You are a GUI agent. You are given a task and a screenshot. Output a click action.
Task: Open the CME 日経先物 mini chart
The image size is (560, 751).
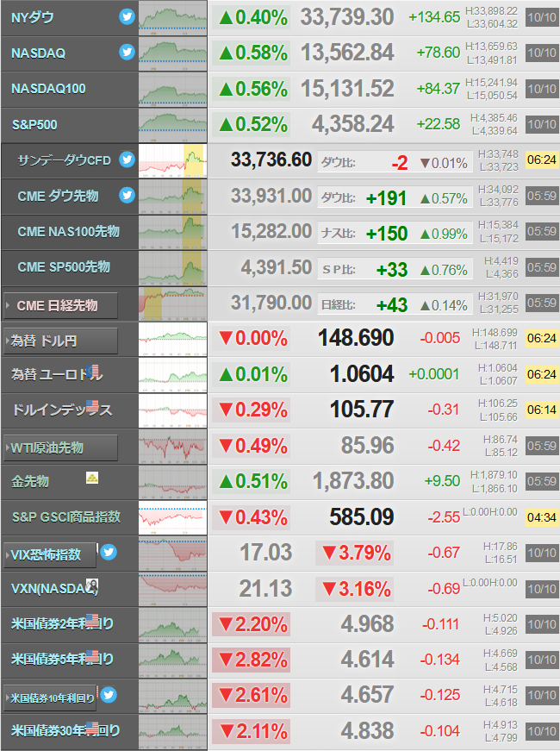pyautogui.click(x=173, y=304)
